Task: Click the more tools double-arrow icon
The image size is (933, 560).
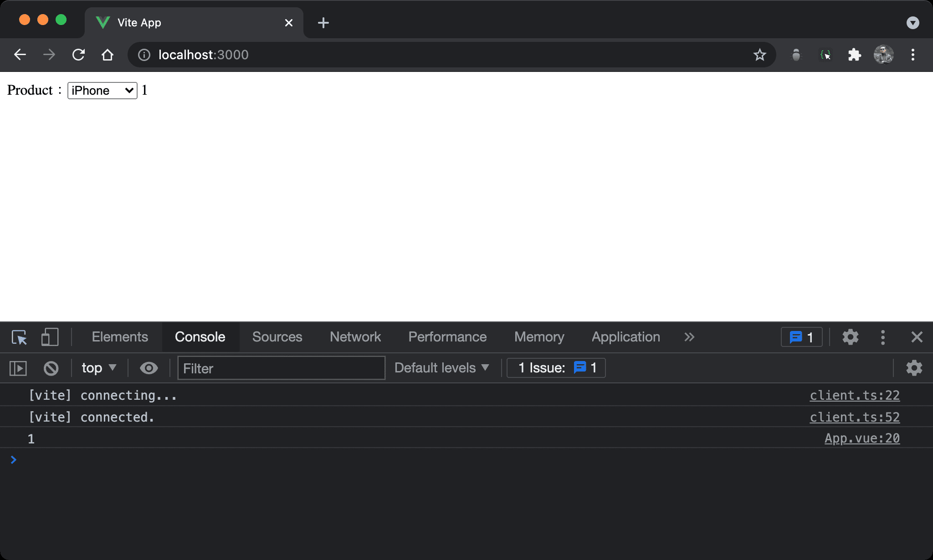Action: pyautogui.click(x=690, y=337)
